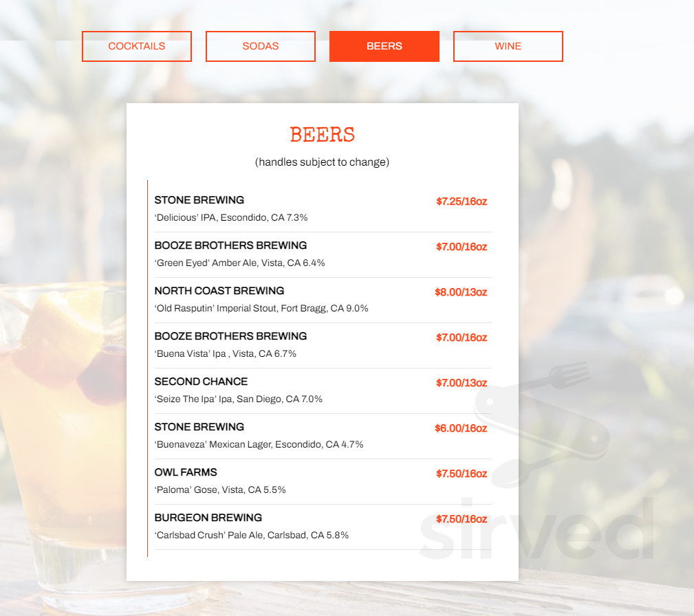
Task: Click 'Buena Vista' Ipa description
Action: [226, 353]
